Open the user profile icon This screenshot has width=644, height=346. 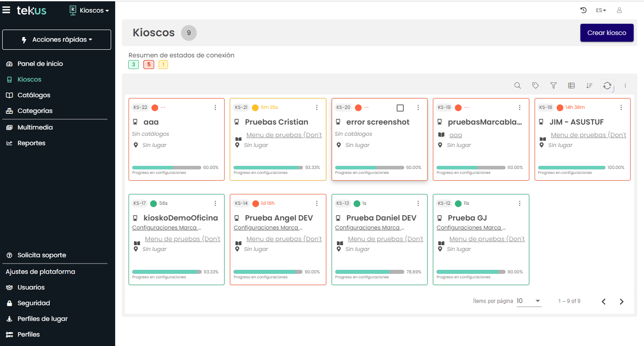[x=619, y=10]
